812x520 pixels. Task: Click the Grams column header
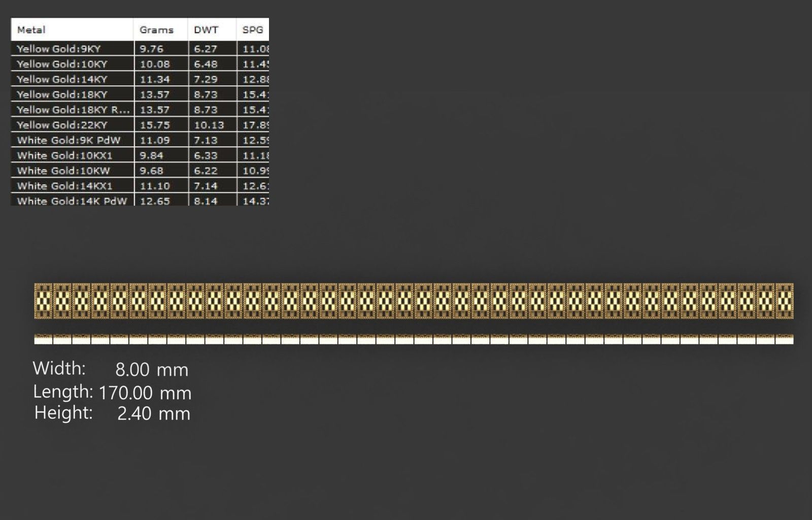(160, 29)
